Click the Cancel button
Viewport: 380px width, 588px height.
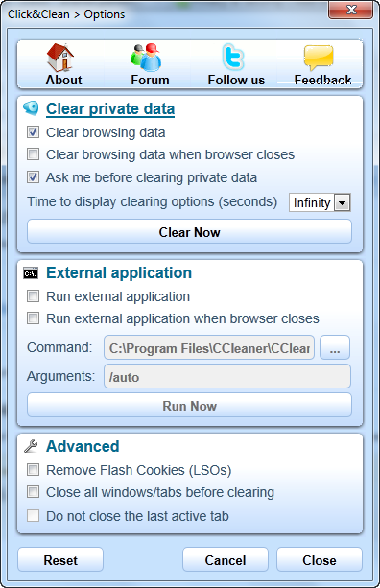226,560
